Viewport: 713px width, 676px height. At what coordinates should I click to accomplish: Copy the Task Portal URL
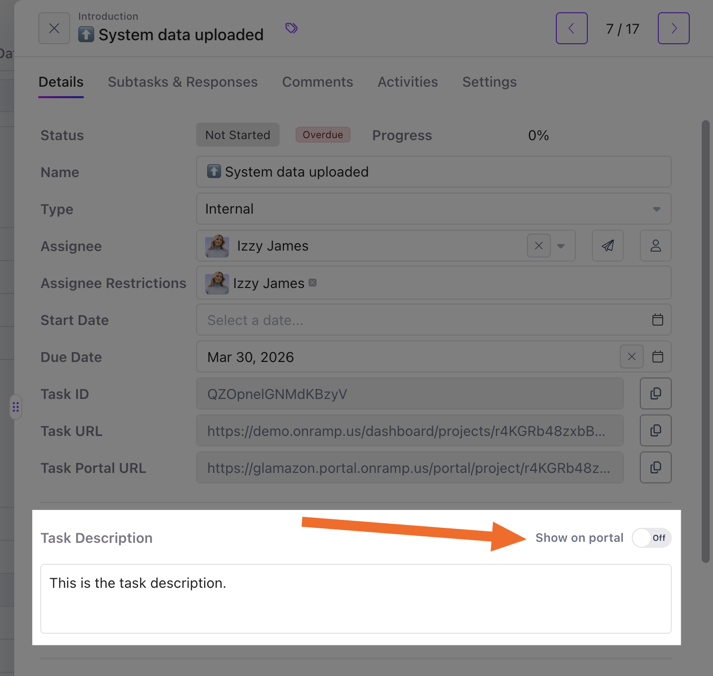656,468
